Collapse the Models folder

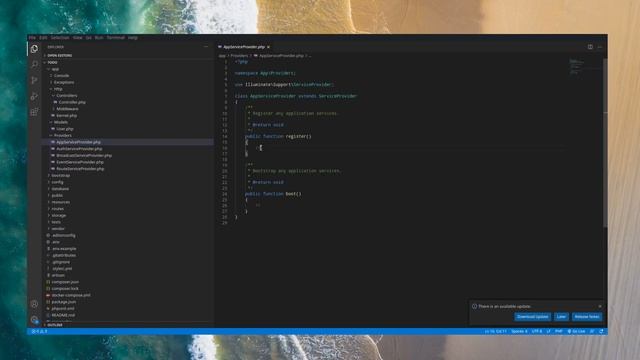61,122
